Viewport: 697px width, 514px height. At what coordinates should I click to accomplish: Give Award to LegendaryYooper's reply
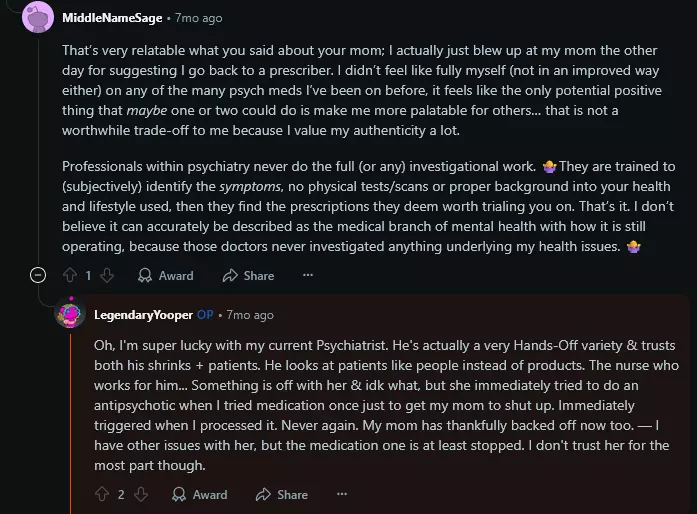(x=200, y=494)
